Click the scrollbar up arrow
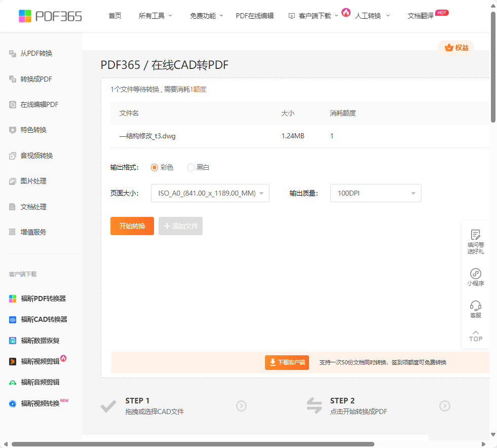The image size is (497, 448). point(493,6)
